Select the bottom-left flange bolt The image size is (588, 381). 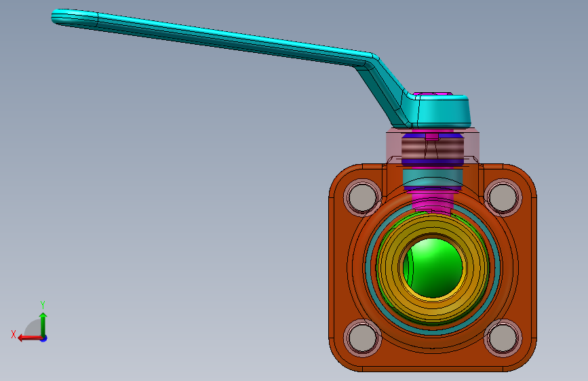362,338
